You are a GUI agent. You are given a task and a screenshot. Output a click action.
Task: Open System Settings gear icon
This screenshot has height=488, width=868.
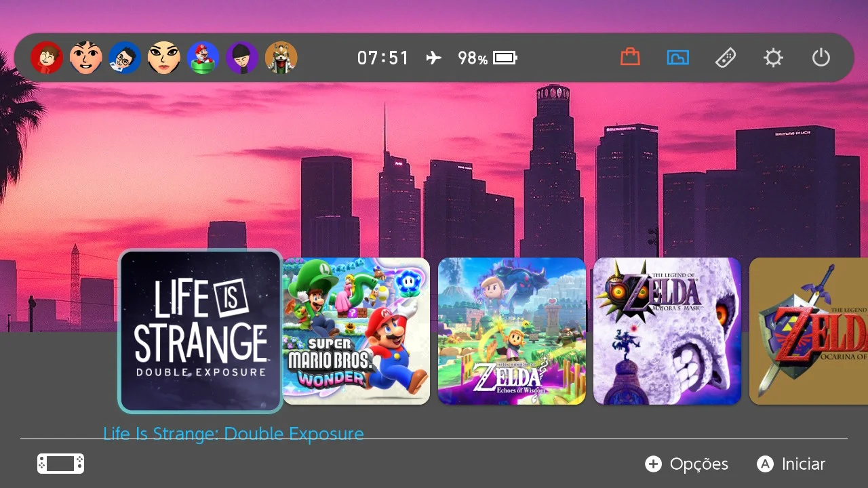[x=773, y=58]
